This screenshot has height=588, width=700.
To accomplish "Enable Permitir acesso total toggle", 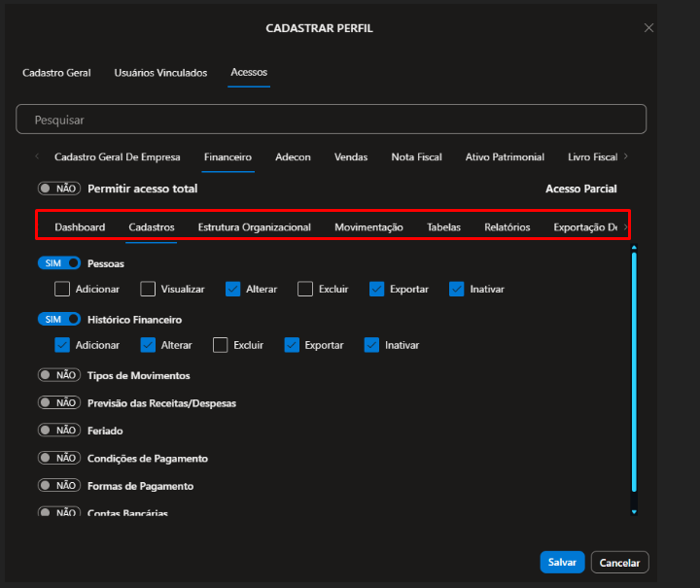I will pos(58,189).
